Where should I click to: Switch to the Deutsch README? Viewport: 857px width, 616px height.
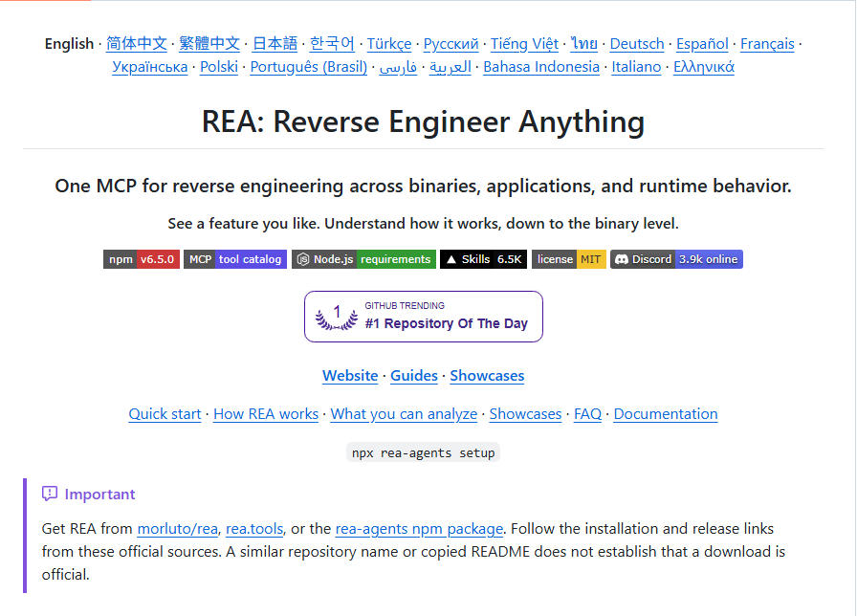pos(637,44)
